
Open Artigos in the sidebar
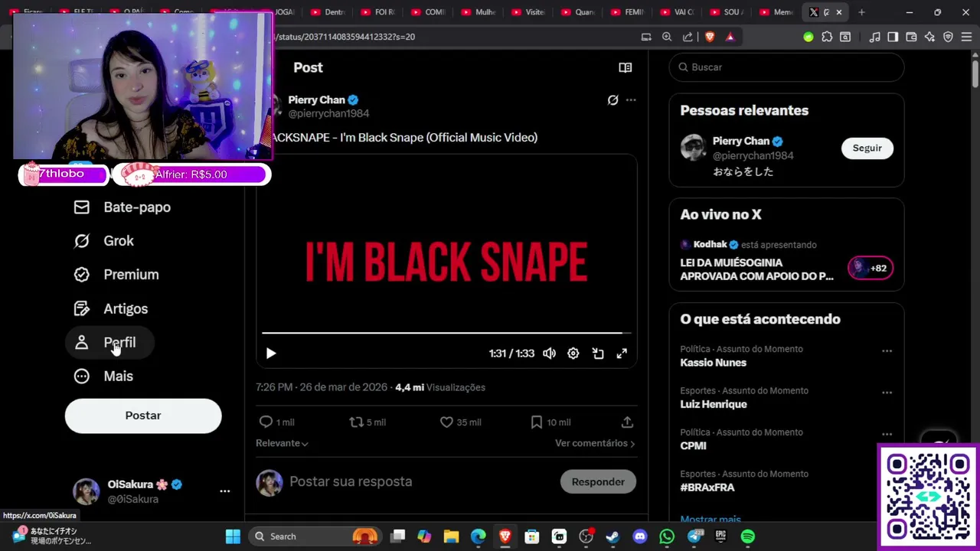(x=111, y=309)
